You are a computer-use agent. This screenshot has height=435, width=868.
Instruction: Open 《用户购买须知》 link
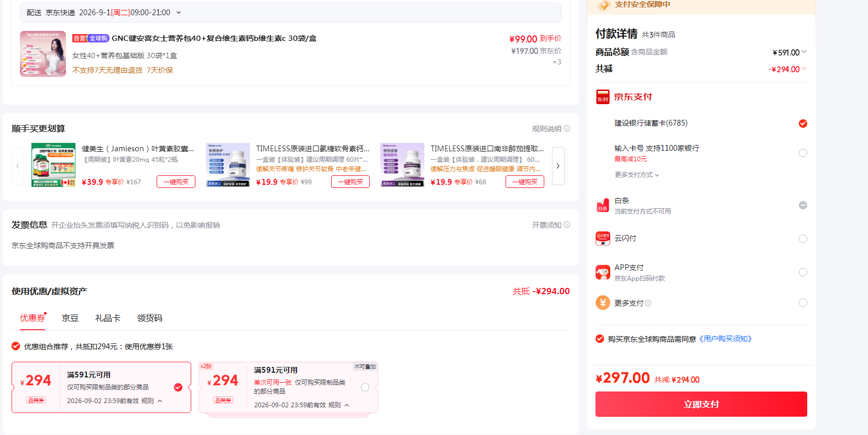(726, 339)
